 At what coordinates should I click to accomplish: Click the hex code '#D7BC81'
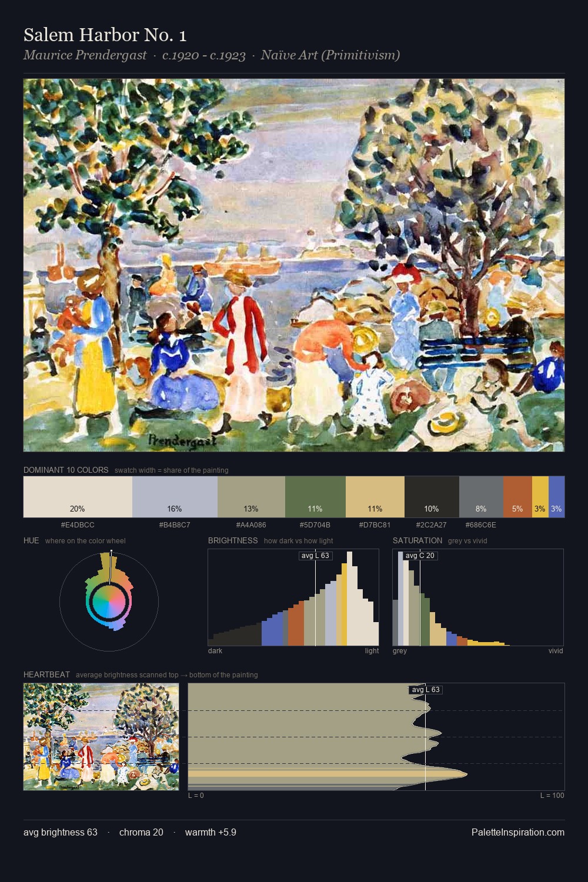pyautogui.click(x=375, y=524)
